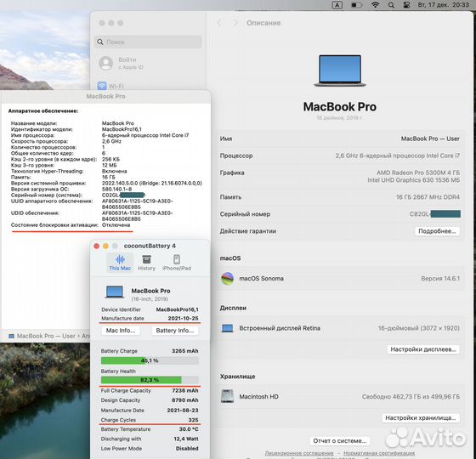
Task: Open Настройки дисплеев button
Action: coord(423,349)
